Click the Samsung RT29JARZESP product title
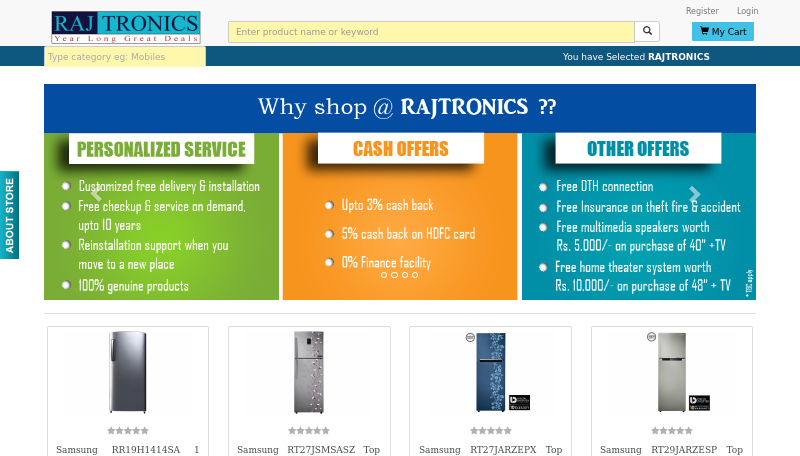Screen dimensions: 800x456 click(x=671, y=450)
